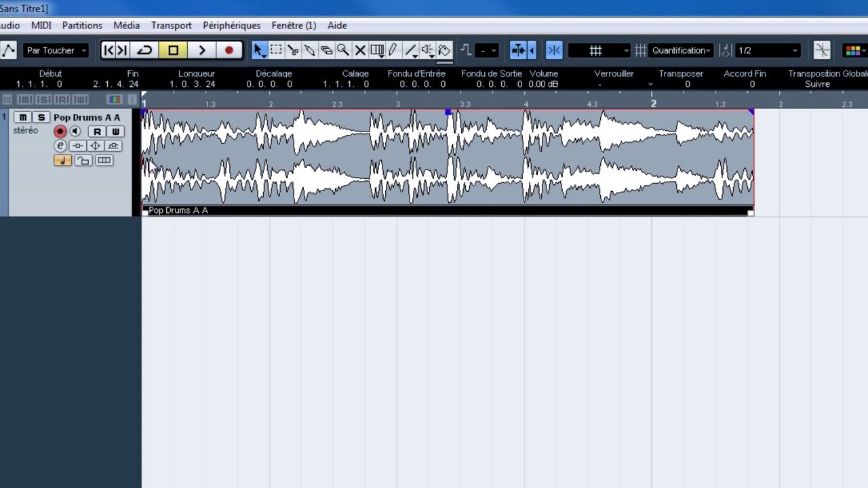This screenshot has width=868, height=488.
Task: Click the Volume 0.00 dB value
Action: (544, 84)
